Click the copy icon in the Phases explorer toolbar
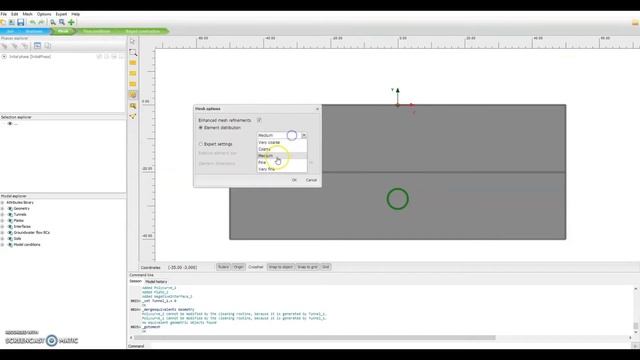 [47, 46]
